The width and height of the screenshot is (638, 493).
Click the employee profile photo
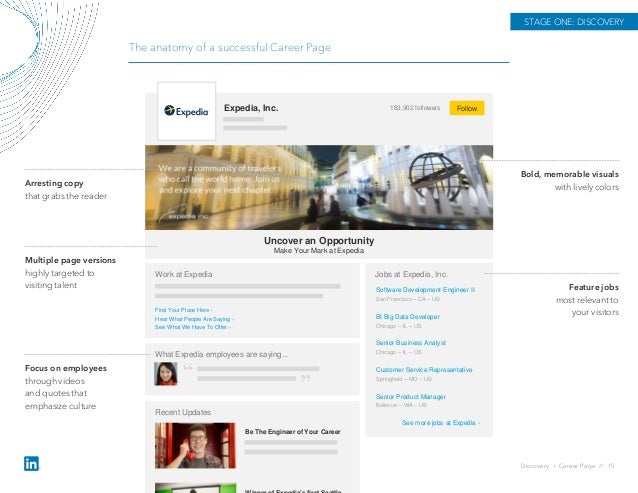pos(166,374)
